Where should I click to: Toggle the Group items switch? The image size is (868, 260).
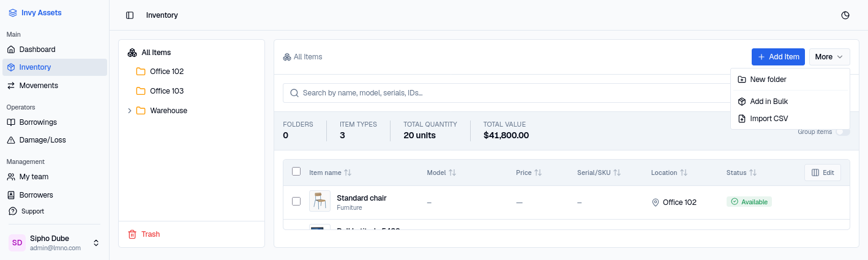point(843,132)
